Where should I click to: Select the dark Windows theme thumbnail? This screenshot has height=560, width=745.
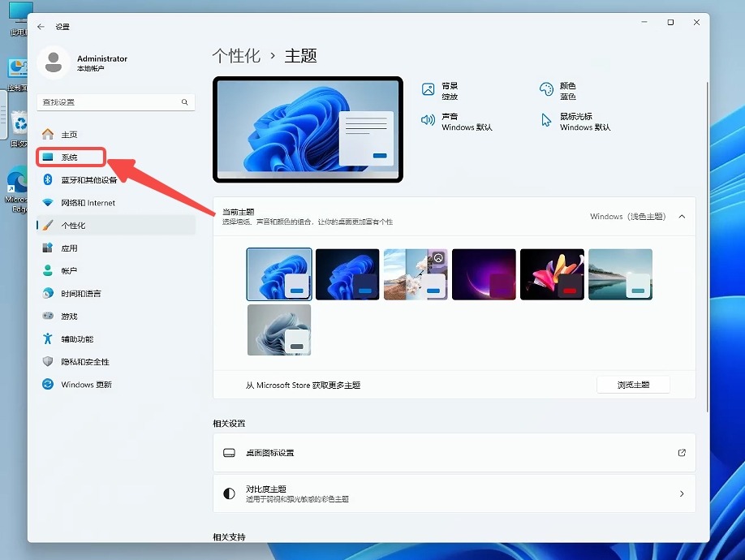click(x=347, y=274)
